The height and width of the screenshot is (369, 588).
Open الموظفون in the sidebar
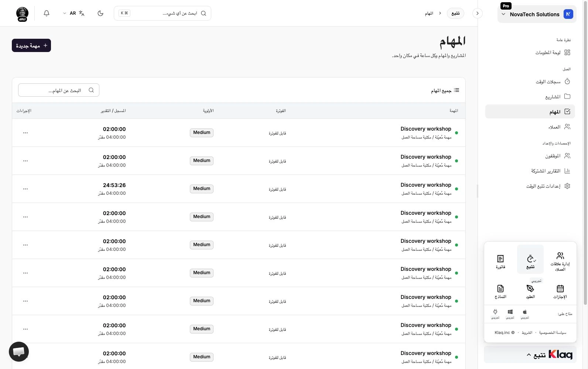pyautogui.click(x=530, y=156)
